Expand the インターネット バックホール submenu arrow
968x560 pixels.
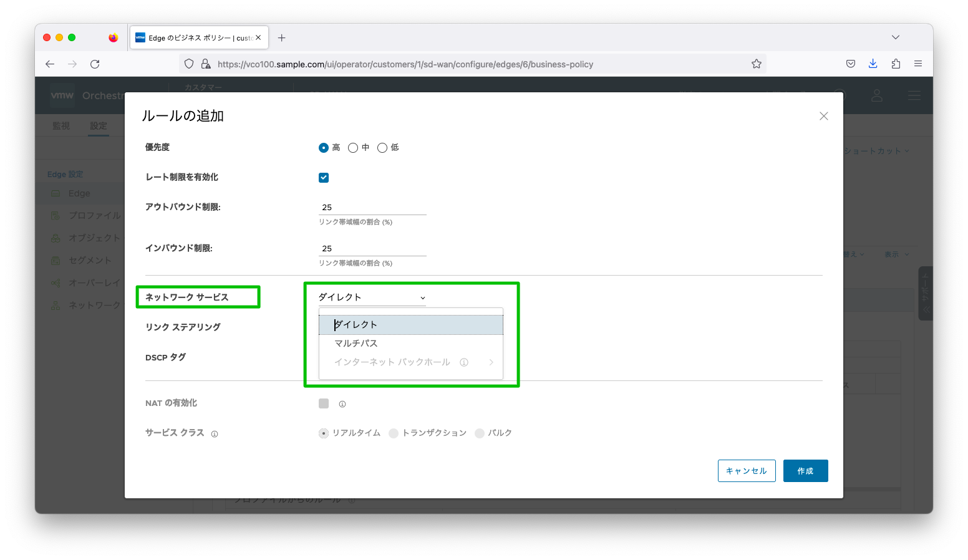491,362
